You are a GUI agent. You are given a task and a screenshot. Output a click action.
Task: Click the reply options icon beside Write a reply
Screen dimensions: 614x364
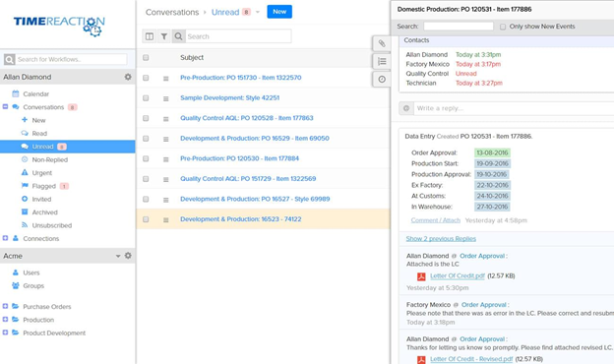pos(406,108)
